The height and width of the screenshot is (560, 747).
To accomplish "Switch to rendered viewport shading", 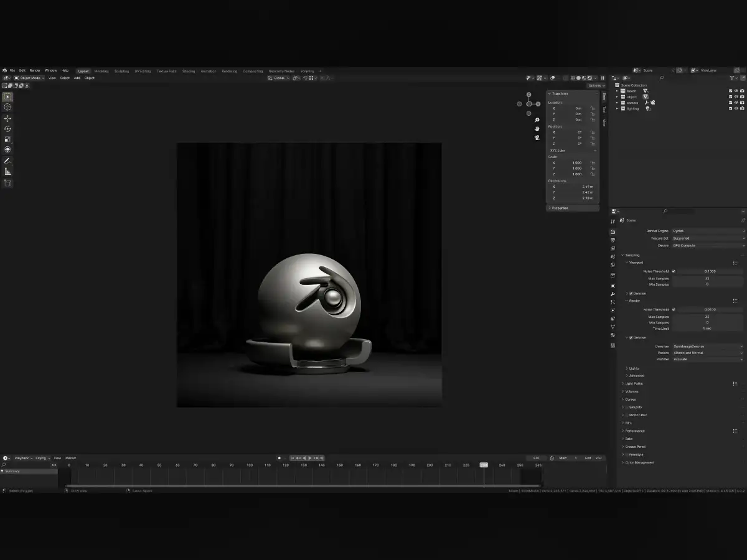I will (x=590, y=78).
